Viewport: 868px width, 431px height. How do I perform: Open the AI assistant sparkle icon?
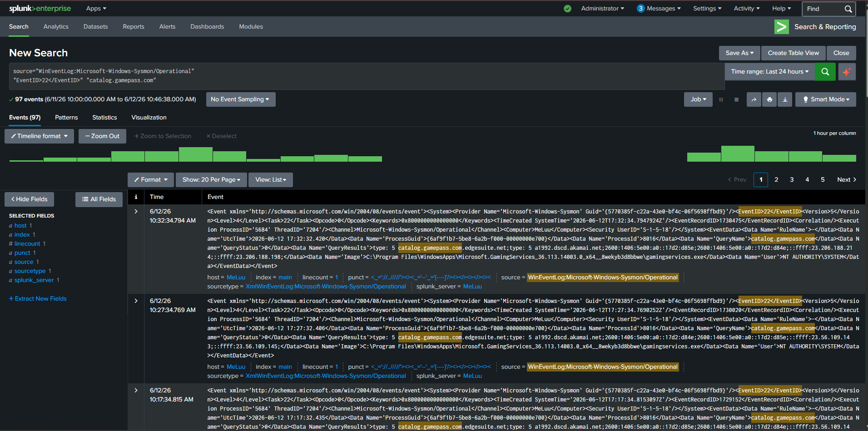[847, 72]
